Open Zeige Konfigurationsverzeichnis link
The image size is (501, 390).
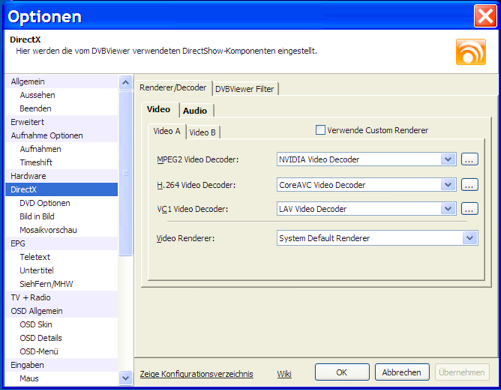point(196,374)
